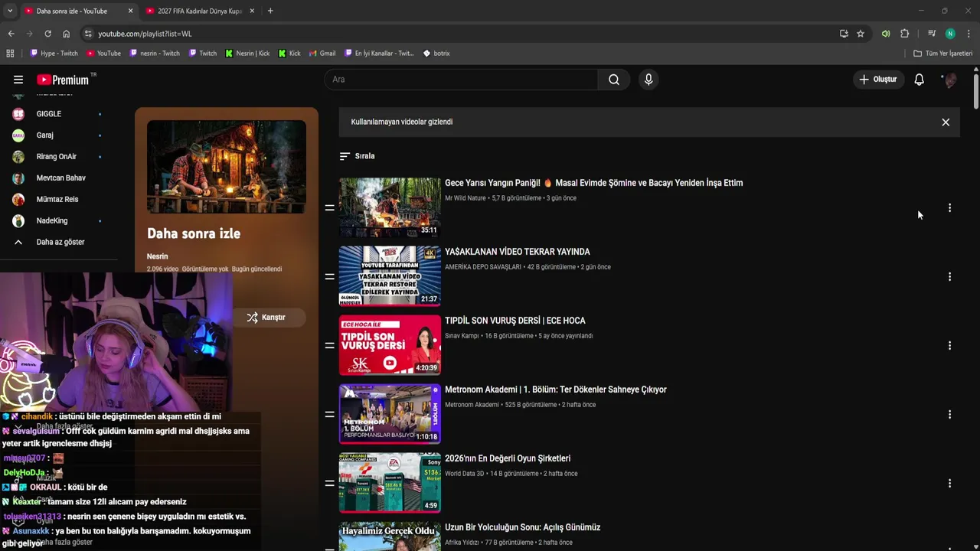
Task: Open the account avatar menu
Action: point(949,80)
